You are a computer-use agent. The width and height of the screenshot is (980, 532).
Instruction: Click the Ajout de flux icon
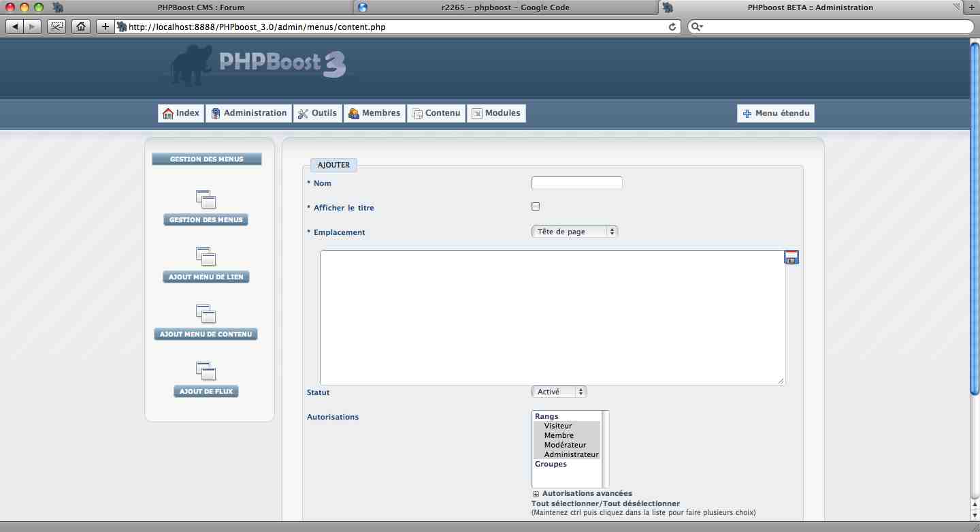click(206, 371)
